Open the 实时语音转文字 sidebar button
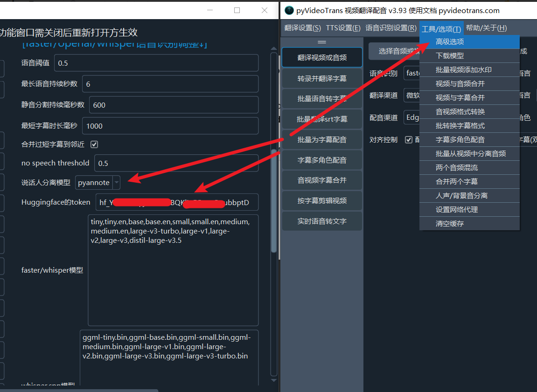 pos(322,221)
